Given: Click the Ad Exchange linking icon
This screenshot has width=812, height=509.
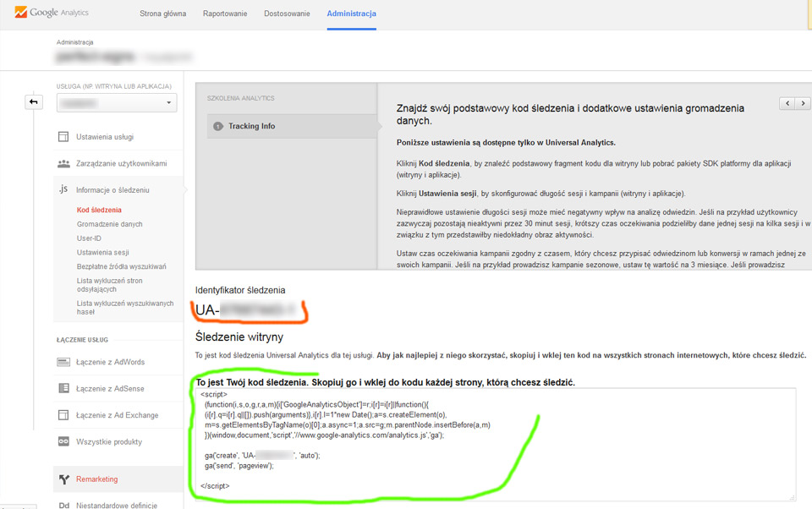Looking at the screenshot, I should click(x=63, y=415).
